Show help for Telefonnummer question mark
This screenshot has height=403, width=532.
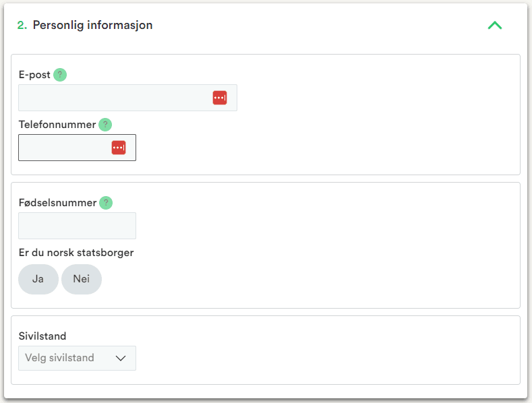point(105,125)
